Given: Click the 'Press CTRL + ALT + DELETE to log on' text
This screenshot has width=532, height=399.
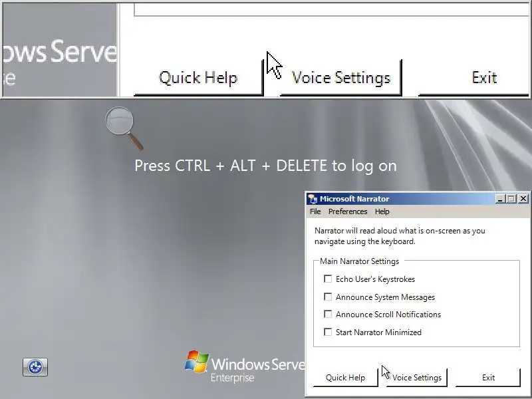Looking at the screenshot, I should point(265,166).
